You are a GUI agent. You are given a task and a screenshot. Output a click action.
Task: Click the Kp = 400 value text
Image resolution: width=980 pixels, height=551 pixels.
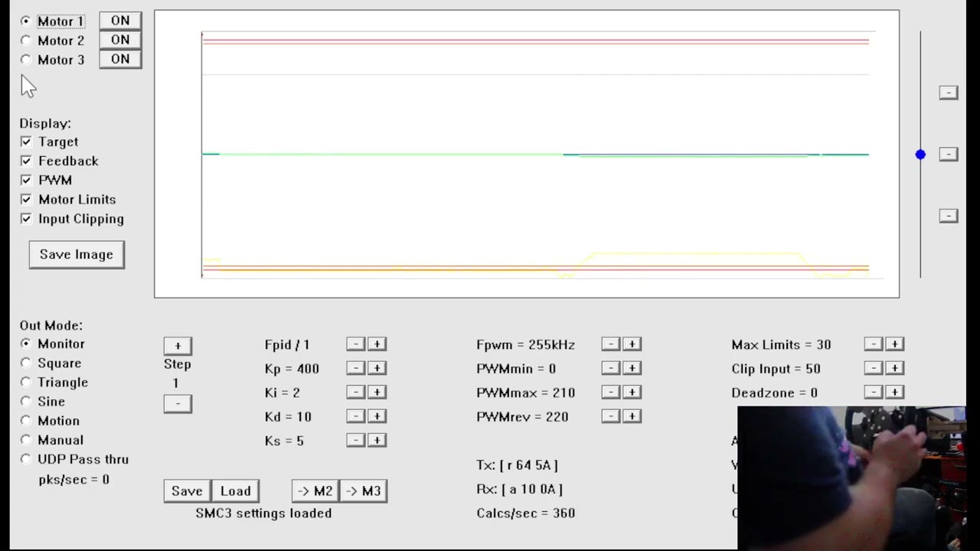coord(292,369)
